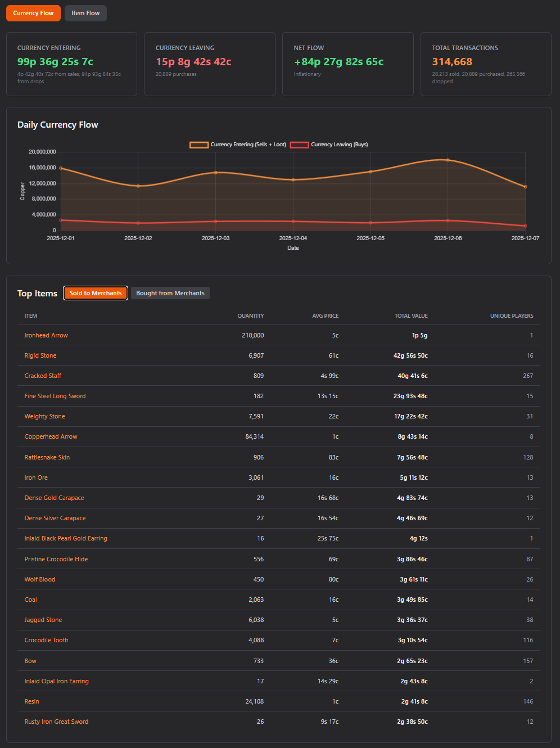The height and width of the screenshot is (748, 560).
Task: Click the Rigid Stone total 42g 56s 50c
Action: pyautogui.click(x=410, y=355)
